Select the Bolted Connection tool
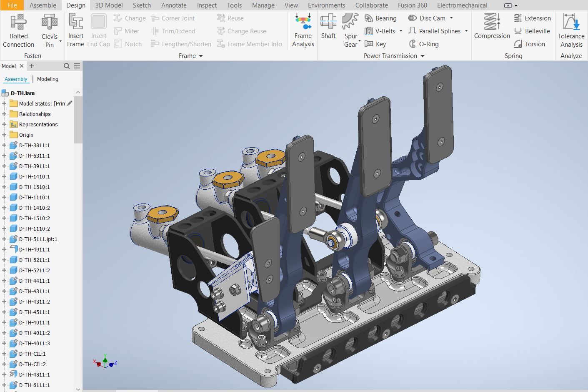The width and height of the screenshot is (588, 392). pos(18,31)
